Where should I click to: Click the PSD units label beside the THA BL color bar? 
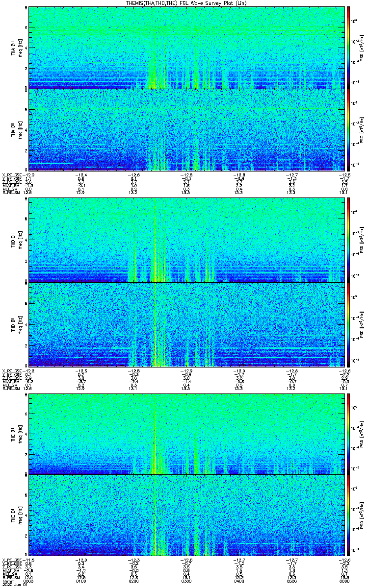coord(362,48)
